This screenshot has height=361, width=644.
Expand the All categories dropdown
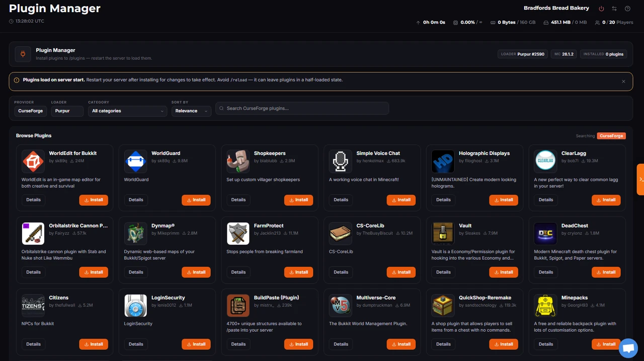tap(127, 111)
